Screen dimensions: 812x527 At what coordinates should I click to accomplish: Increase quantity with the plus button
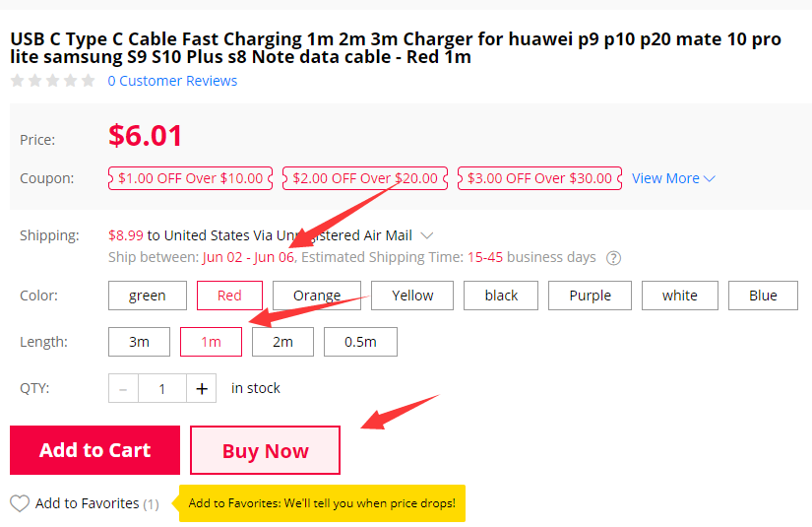[x=202, y=389]
